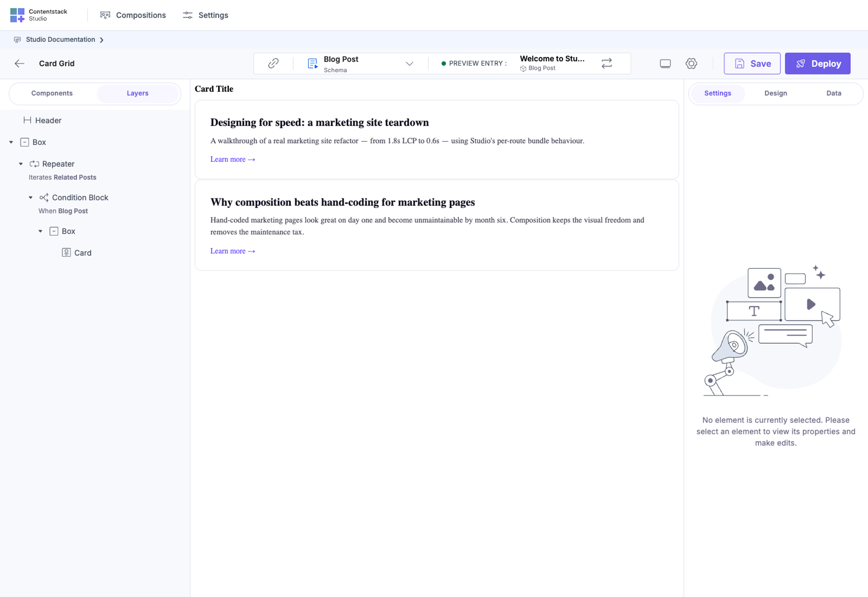Click the save disk icon
This screenshot has width=868, height=597.
click(739, 64)
